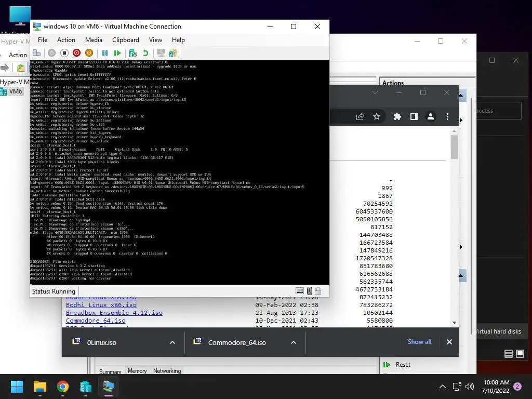Open Chrome extensions puzzle icon
This screenshot has width=532, height=399.
(397, 117)
